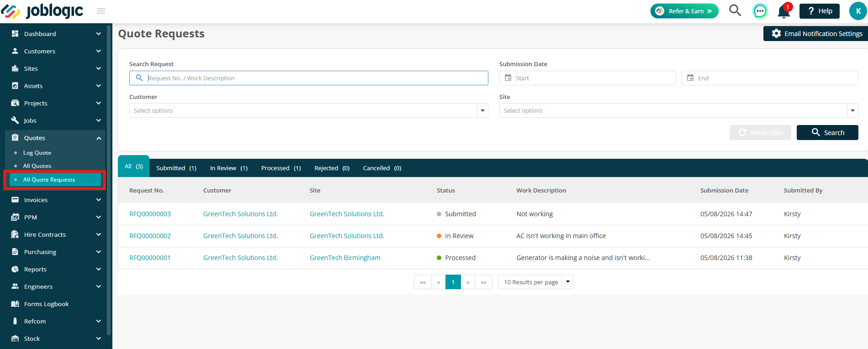868x349 pixels.
Task: Click the Quotes clipboard icon
Action: [15, 138]
